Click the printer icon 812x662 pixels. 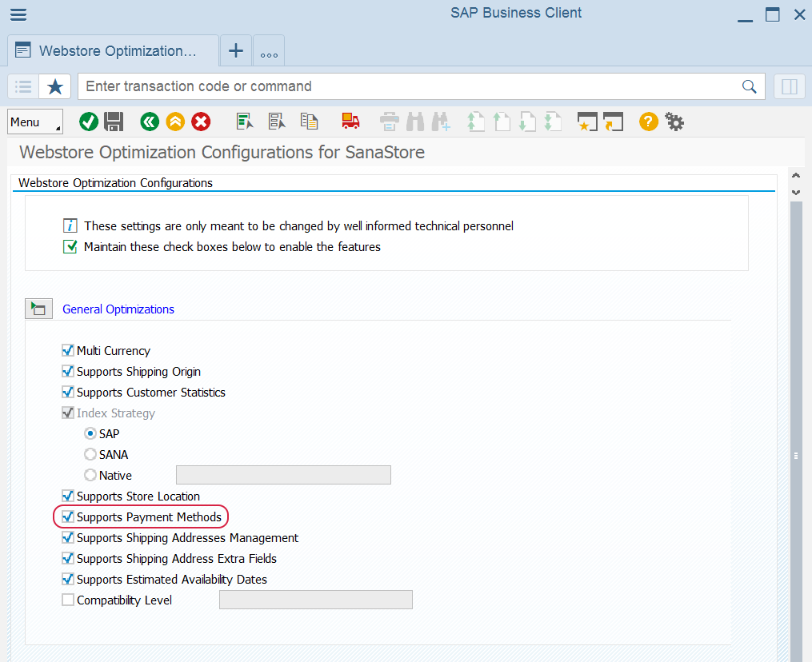(x=390, y=122)
